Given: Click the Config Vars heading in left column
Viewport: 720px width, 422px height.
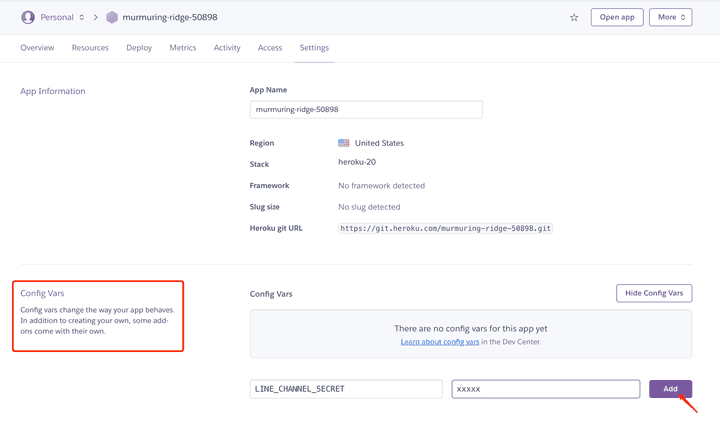Looking at the screenshot, I should pos(42,293).
